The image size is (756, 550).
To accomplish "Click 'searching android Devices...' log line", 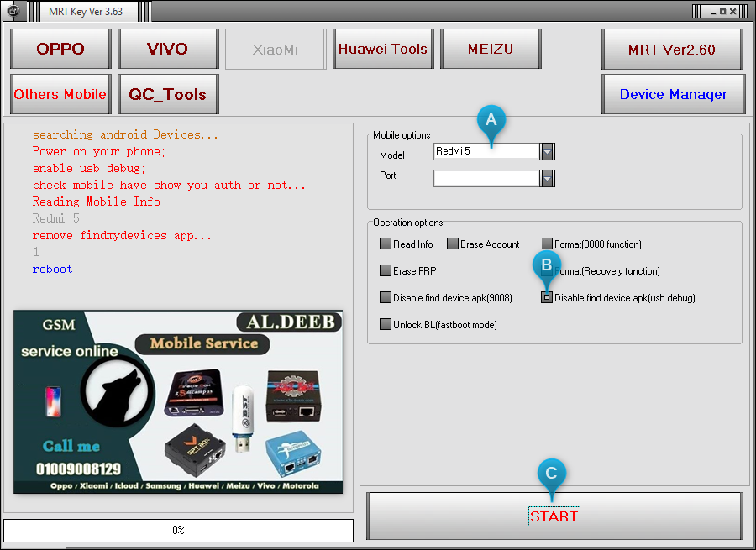I will click(x=125, y=135).
